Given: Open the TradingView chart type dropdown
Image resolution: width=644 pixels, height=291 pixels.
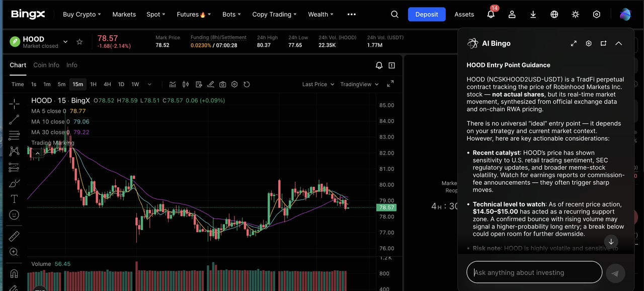Looking at the screenshot, I should coord(359,85).
